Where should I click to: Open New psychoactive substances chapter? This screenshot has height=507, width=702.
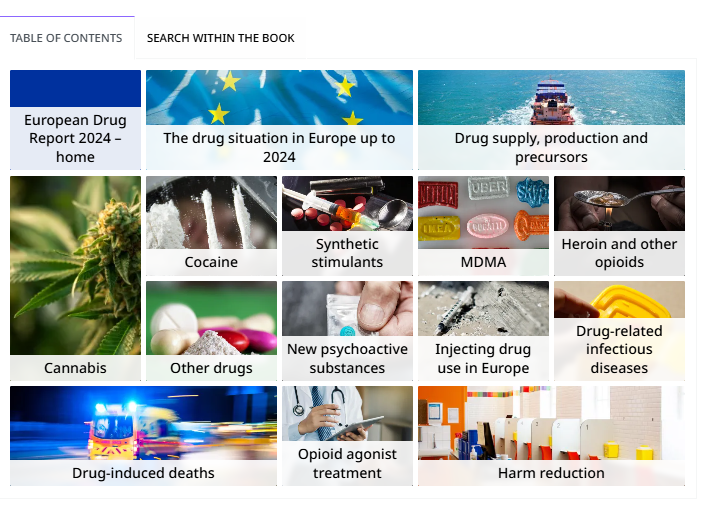tap(347, 331)
